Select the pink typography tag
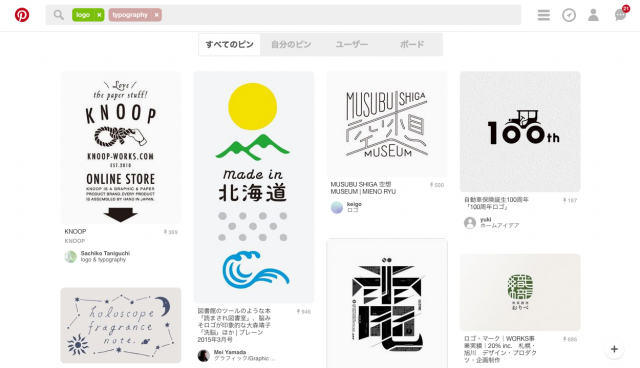This screenshot has width=640, height=368. [130, 15]
